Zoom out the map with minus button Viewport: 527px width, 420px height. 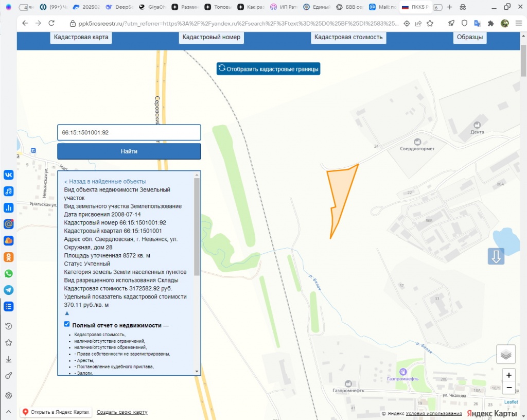(x=509, y=388)
